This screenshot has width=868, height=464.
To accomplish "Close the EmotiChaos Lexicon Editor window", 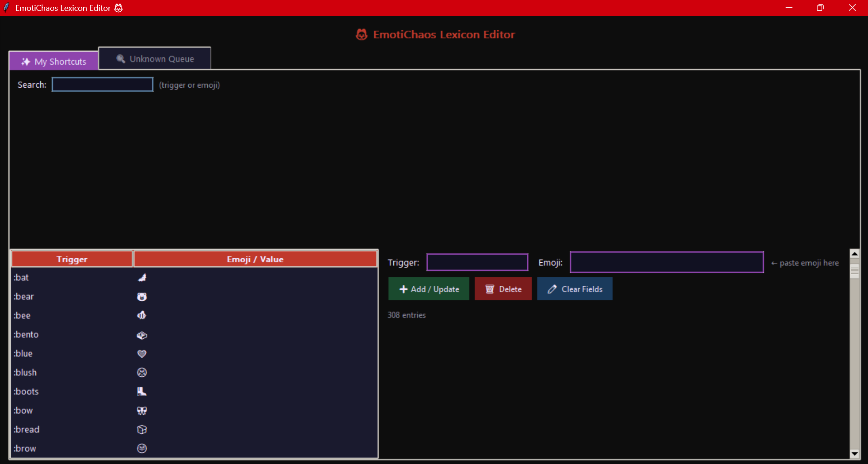I will click(x=852, y=8).
